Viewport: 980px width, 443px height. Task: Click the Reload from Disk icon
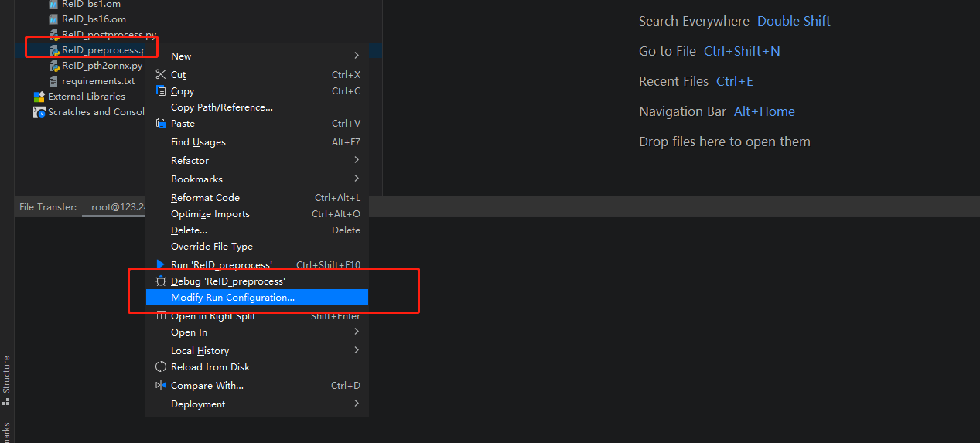click(161, 366)
